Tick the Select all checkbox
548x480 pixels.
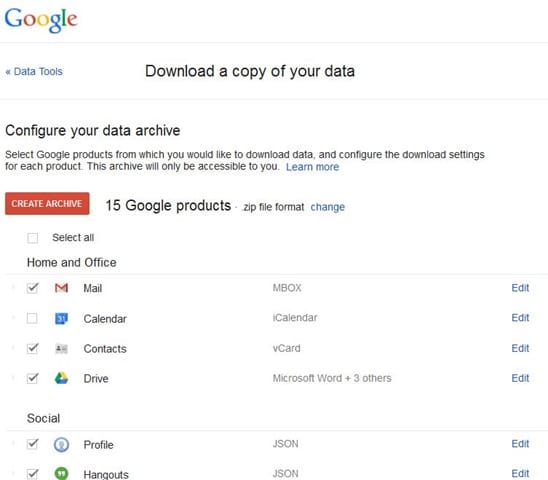33,238
